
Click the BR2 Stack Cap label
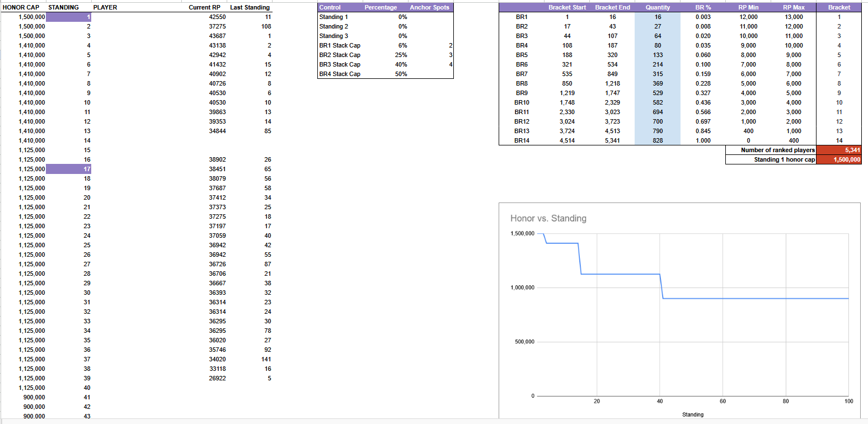[340, 55]
